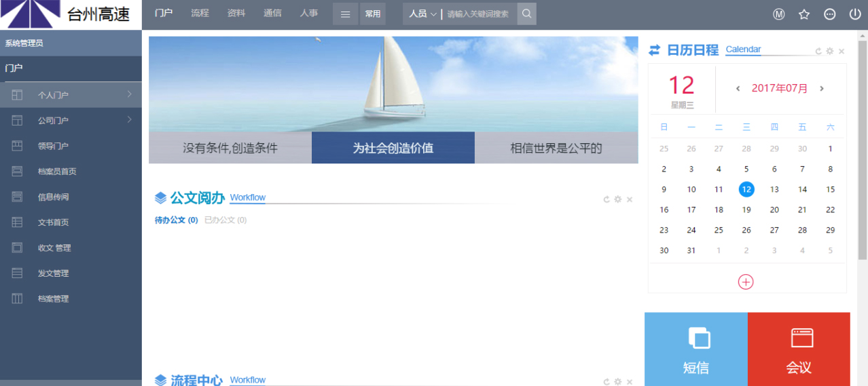Open the 短信 tile
Screen dimensions: 868x386
click(x=696, y=349)
